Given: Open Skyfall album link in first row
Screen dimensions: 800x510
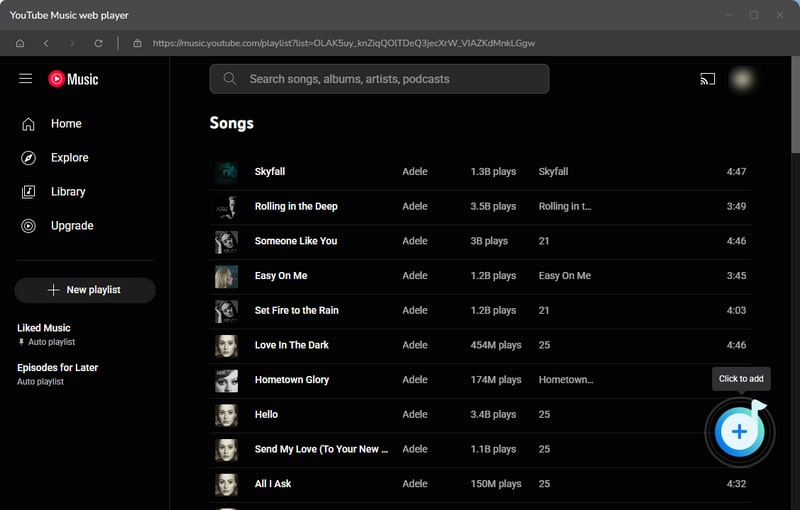Looking at the screenshot, I should 553,172.
